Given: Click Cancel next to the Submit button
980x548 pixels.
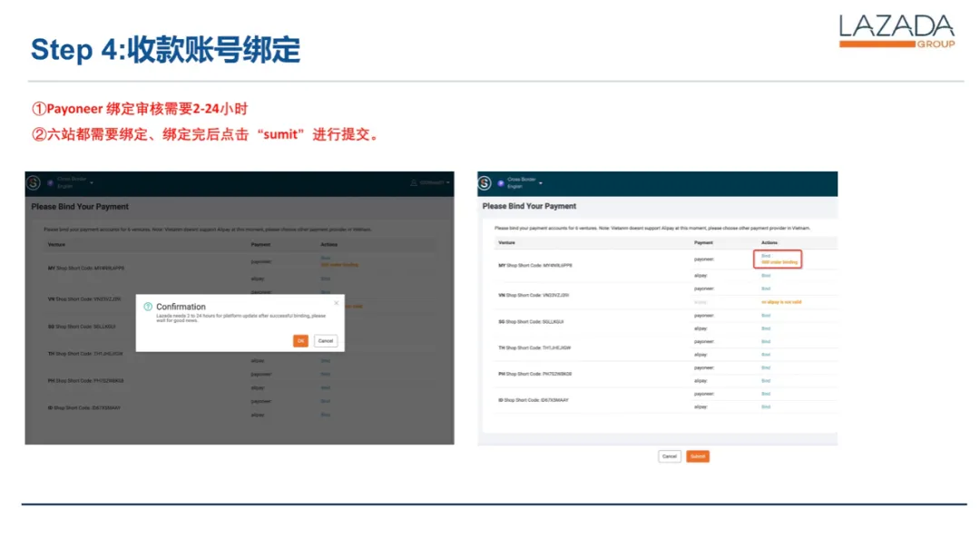Looking at the screenshot, I should 670,455.
